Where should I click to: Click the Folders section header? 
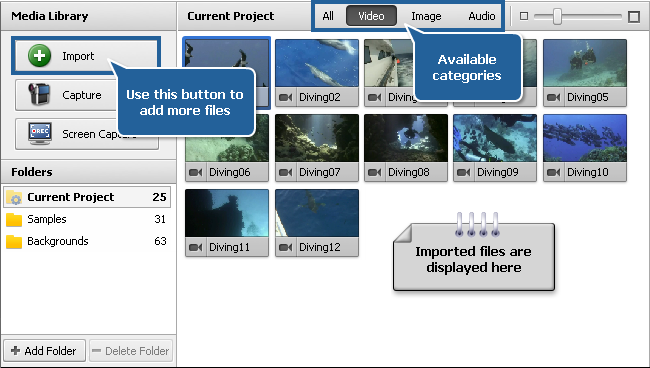point(32,172)
